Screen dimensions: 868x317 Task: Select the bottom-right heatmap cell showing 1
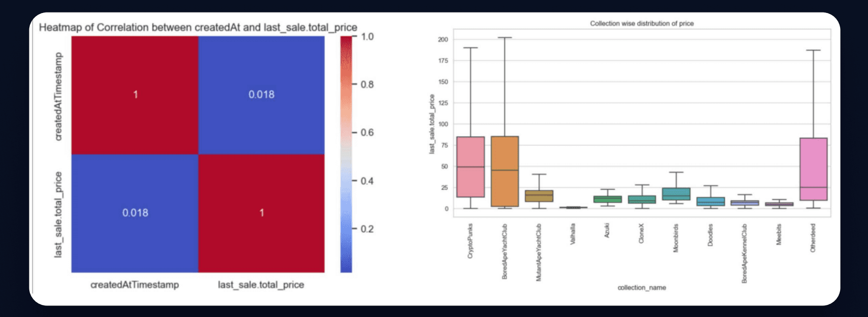coord(262,213)
